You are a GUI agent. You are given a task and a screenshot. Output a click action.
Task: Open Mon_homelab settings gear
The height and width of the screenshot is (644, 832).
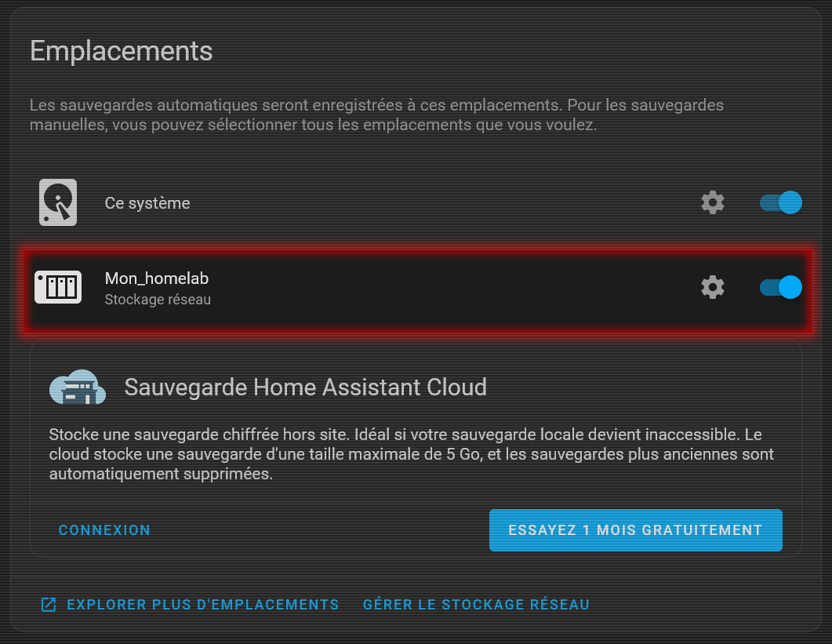712,287
